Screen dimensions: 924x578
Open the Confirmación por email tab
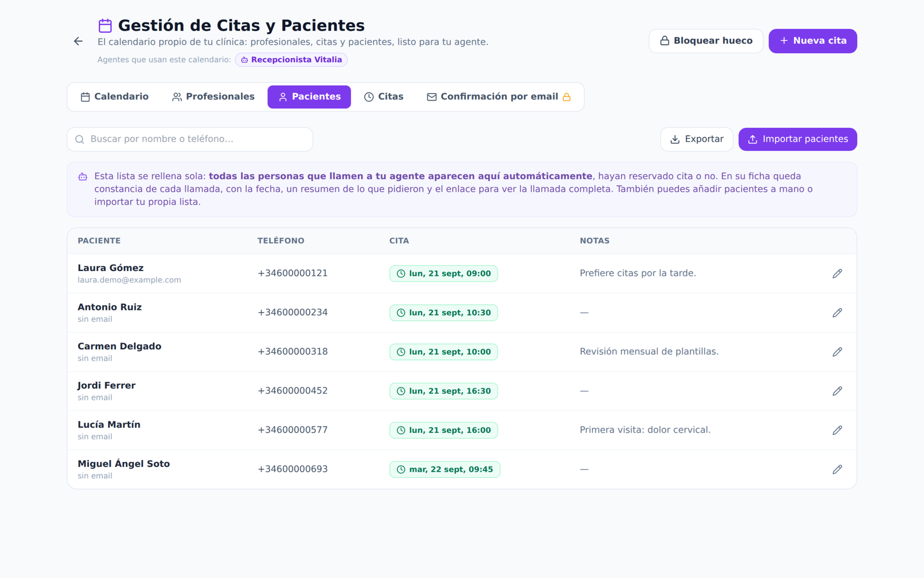pos(499,97)
